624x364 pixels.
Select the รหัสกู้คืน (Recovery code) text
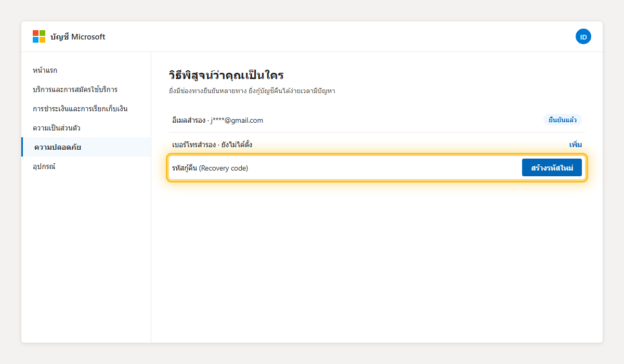(210, 168)
